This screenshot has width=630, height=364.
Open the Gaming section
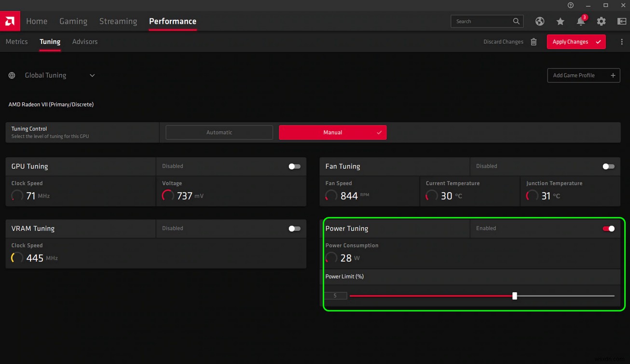pyautogui.click(x=73, y=21)
